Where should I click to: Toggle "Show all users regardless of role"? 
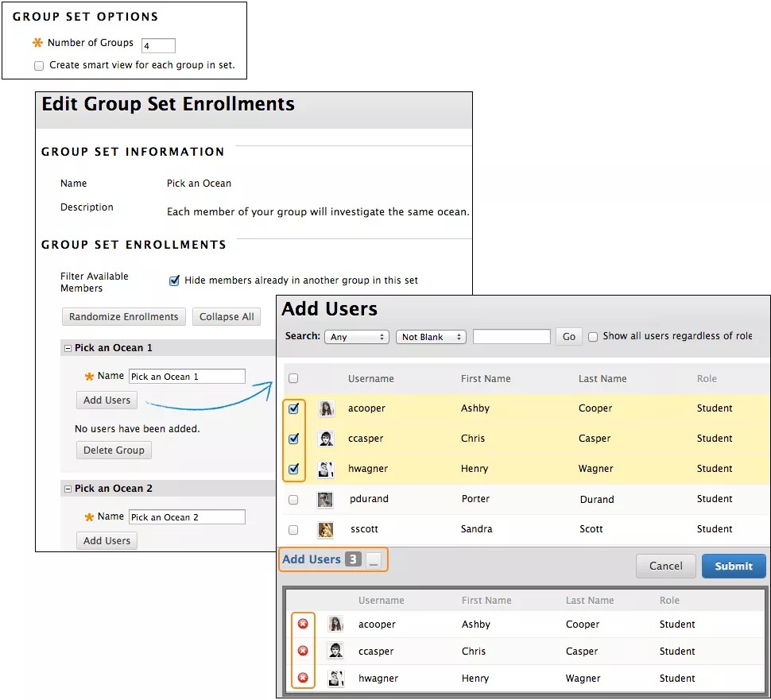pos(592,336)
